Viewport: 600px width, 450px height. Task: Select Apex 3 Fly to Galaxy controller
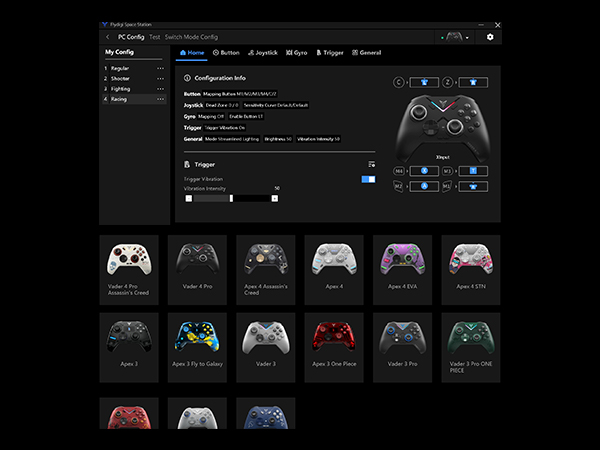197,347
